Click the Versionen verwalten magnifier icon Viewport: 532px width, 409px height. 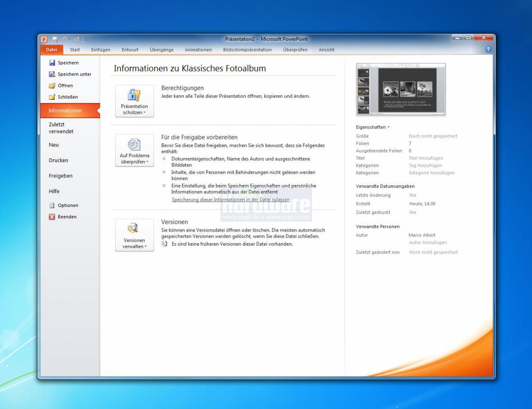click(x=133, y=228)
